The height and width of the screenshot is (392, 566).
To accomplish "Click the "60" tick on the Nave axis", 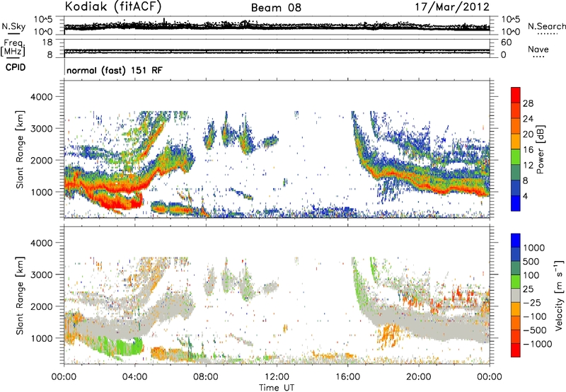I will pos(506,42).
